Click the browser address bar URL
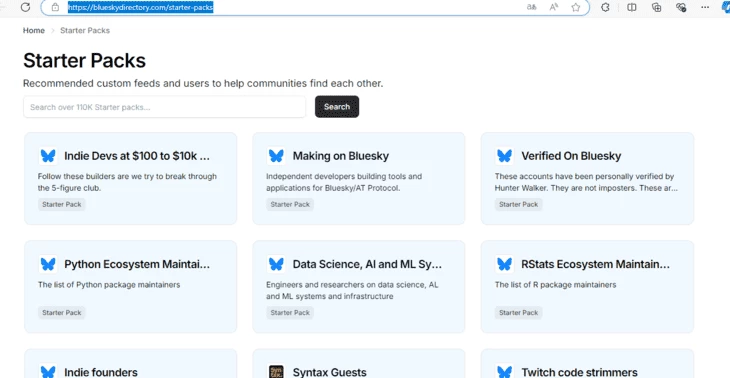730x378 pixels. coord(140,7)
